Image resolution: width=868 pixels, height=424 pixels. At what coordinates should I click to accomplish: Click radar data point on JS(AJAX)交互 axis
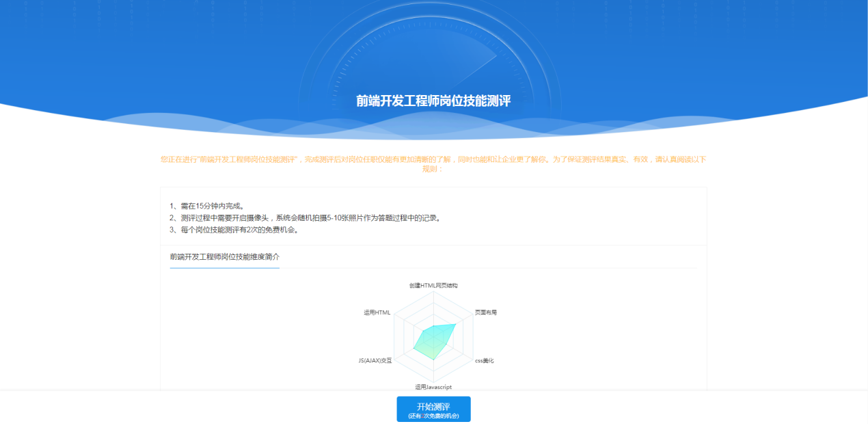(413, 349)
